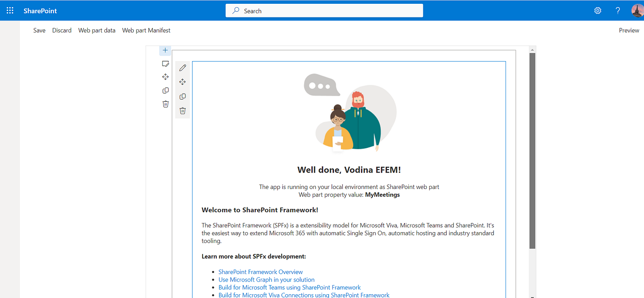This screenshot has width=644, height=298.
Task: Click the Save command
Action: [39, 30]
